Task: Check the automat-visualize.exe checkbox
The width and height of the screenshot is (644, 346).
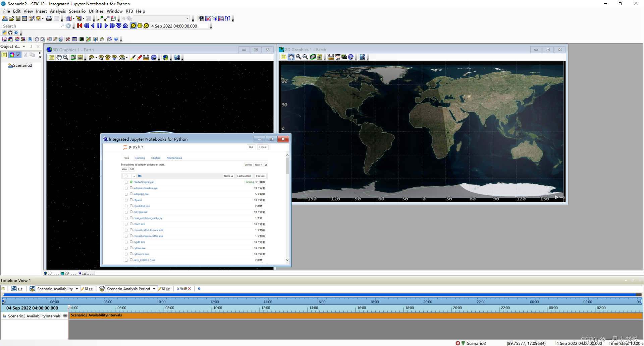Action: tap(126, 188)
